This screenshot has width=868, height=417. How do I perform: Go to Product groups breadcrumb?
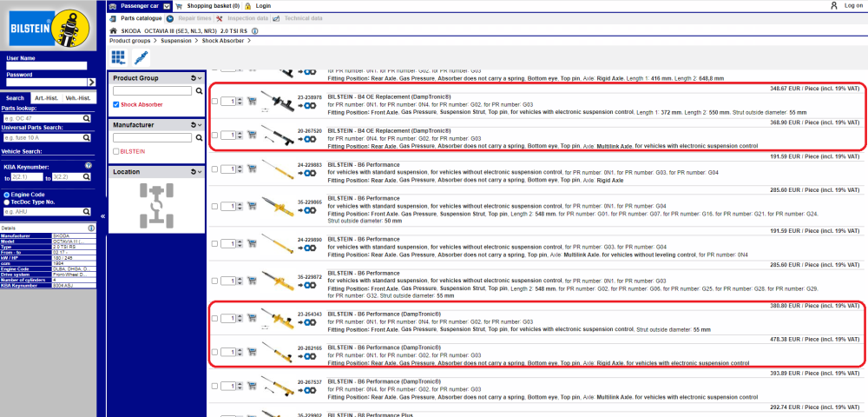tap(130, 41)
